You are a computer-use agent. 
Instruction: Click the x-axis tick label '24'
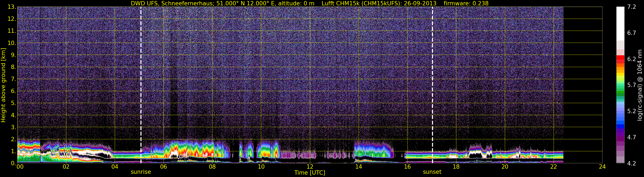point(602,167)
